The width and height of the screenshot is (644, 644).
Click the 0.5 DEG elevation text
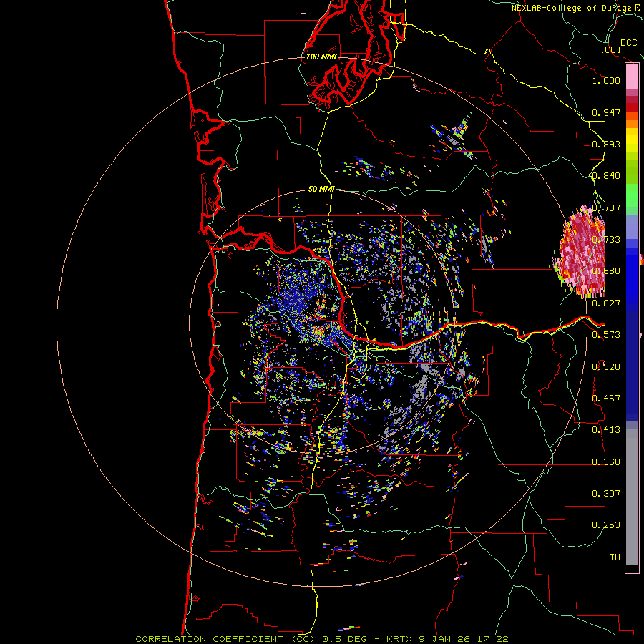click(x=345, y=639)
